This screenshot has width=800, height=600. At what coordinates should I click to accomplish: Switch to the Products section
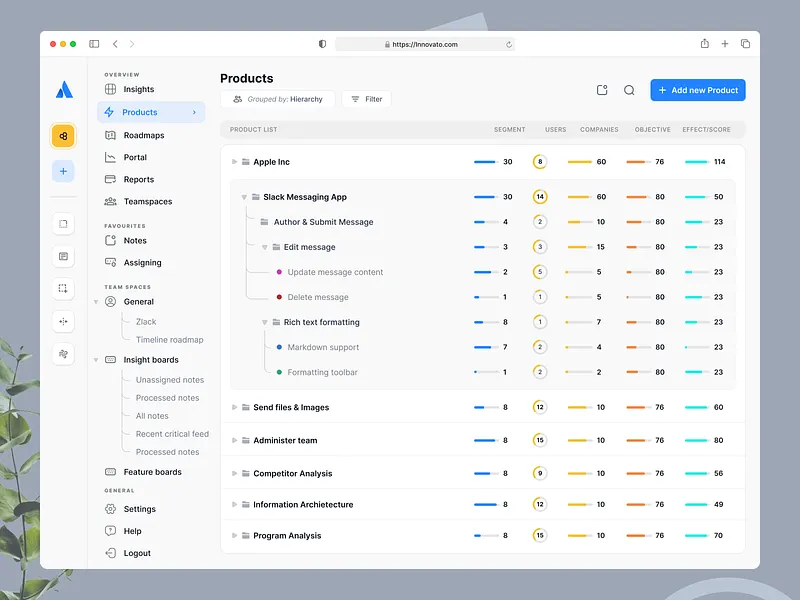pos(138,111)
